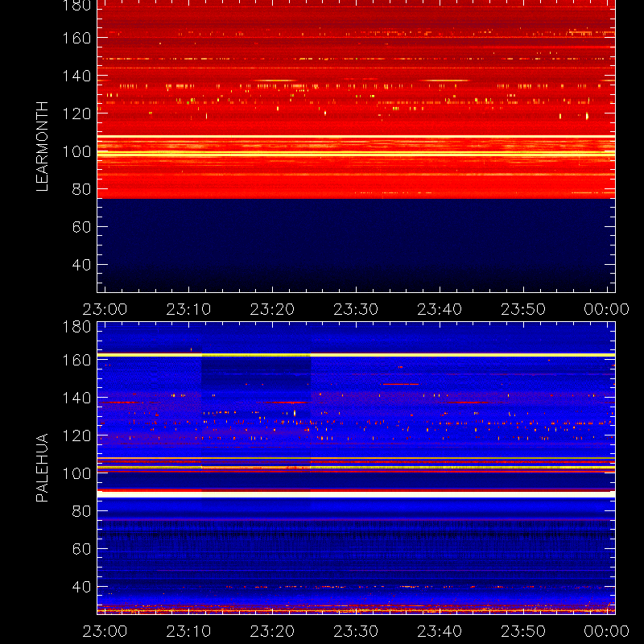Select the 120 tick label on Learmonth axis

tap(76, 114)
